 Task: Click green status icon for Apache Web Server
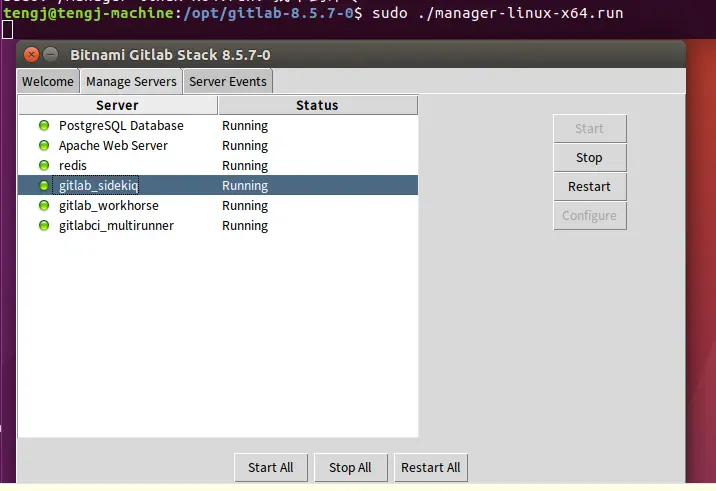(x=44, y=145)
